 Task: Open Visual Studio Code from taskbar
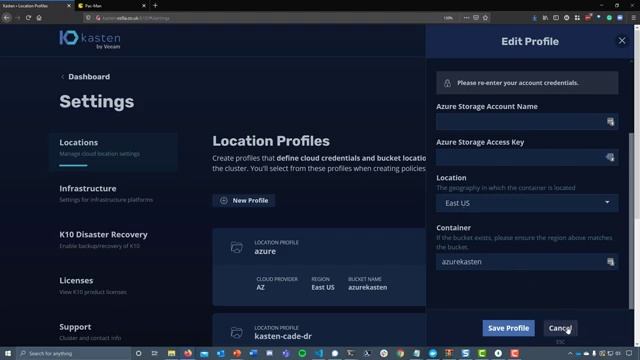coord(318,353)
